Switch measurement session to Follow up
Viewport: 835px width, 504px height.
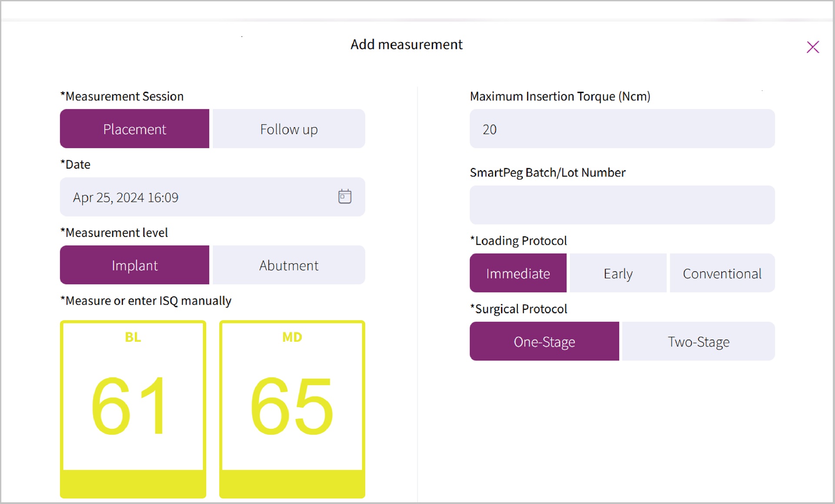(x=289, y=129)
